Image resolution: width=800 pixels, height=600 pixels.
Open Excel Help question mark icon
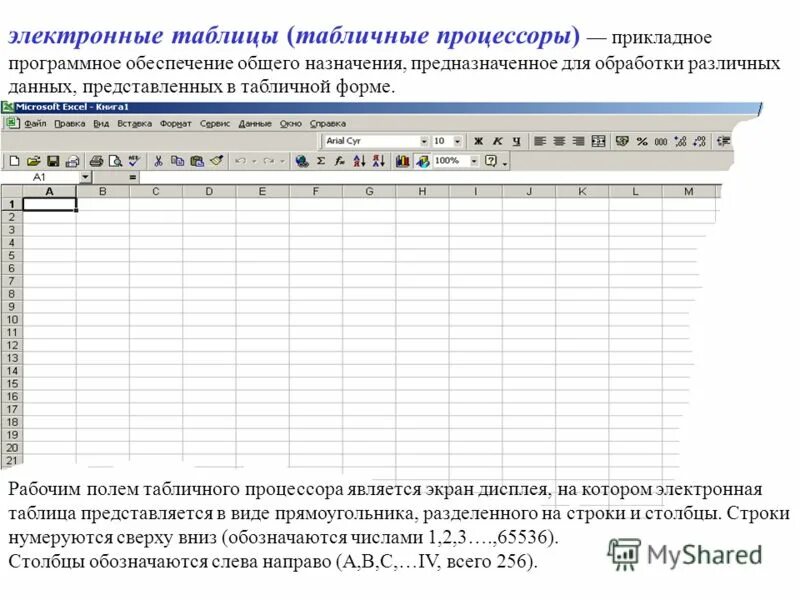pyautogui.click(x=491, y=161)
